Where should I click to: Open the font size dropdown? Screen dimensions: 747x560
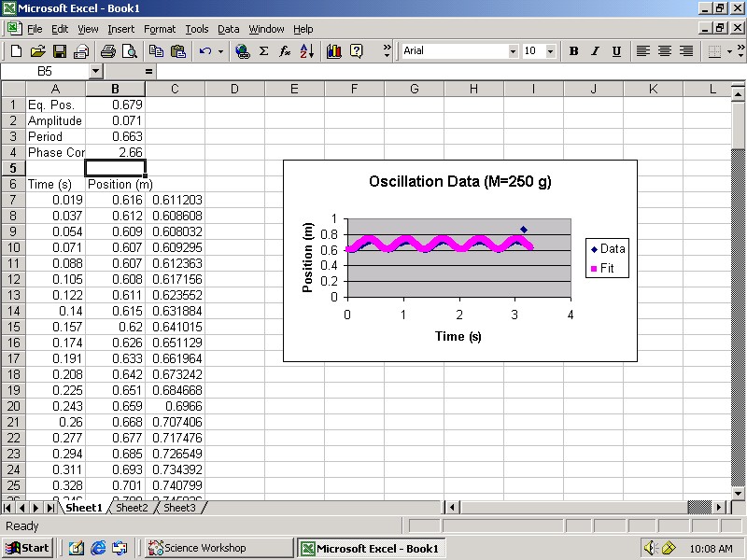(550, 51)
